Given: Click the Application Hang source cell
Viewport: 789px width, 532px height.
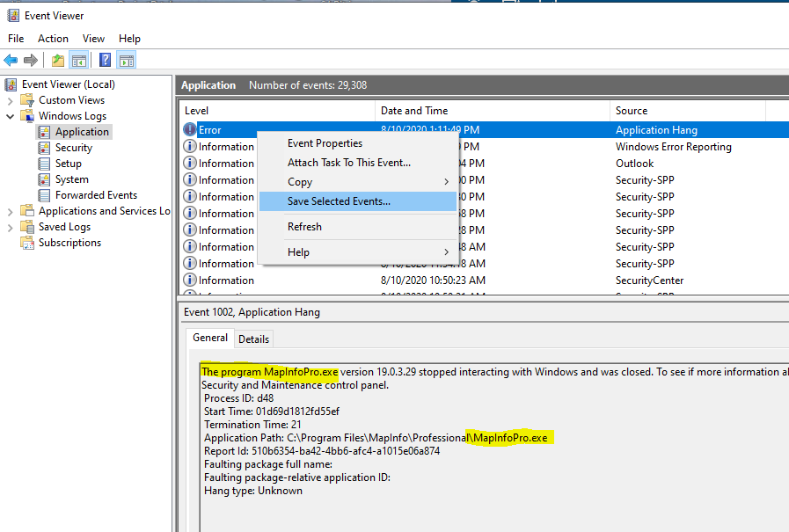Looking at the screenshot, I should coord(657,130).
